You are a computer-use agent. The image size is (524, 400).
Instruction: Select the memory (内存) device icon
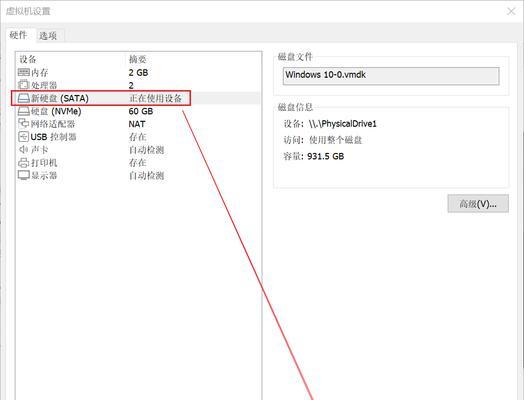click(23, 72)
